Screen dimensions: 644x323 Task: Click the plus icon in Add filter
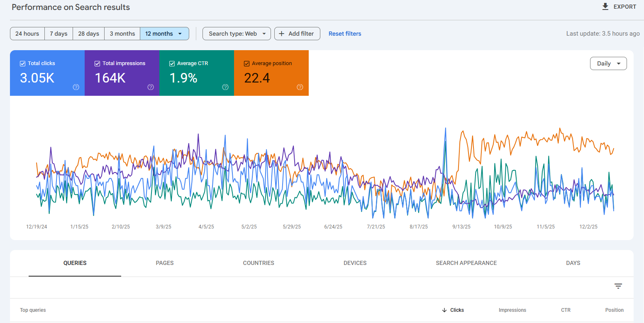(x=282, y=34)
